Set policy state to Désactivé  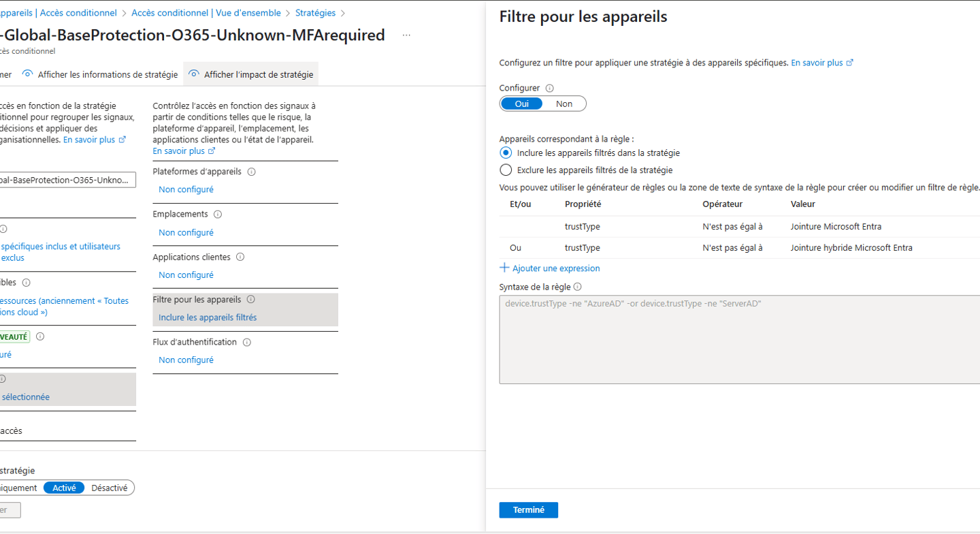pyautogui.click(x=110, y=488)
